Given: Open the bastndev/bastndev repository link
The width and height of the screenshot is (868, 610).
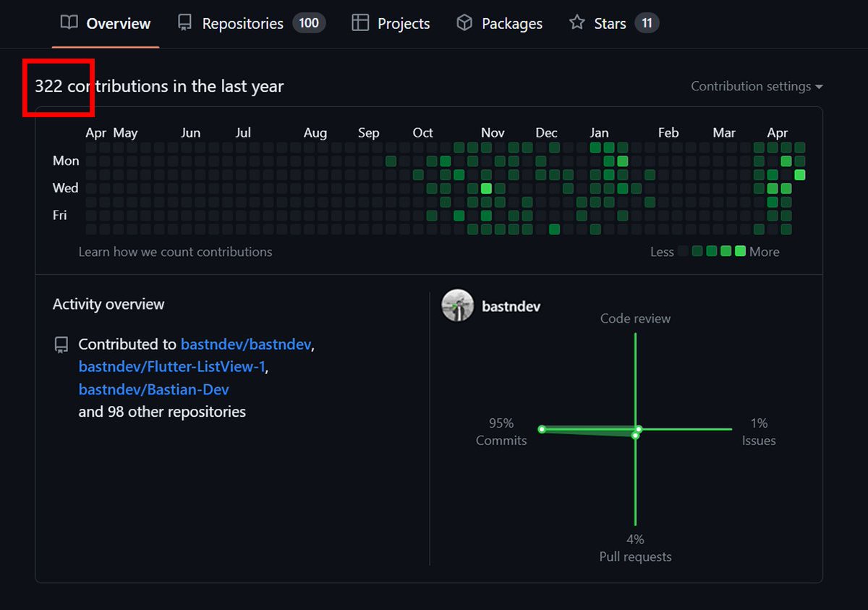Looking at the screenshot, I should 246,344.
